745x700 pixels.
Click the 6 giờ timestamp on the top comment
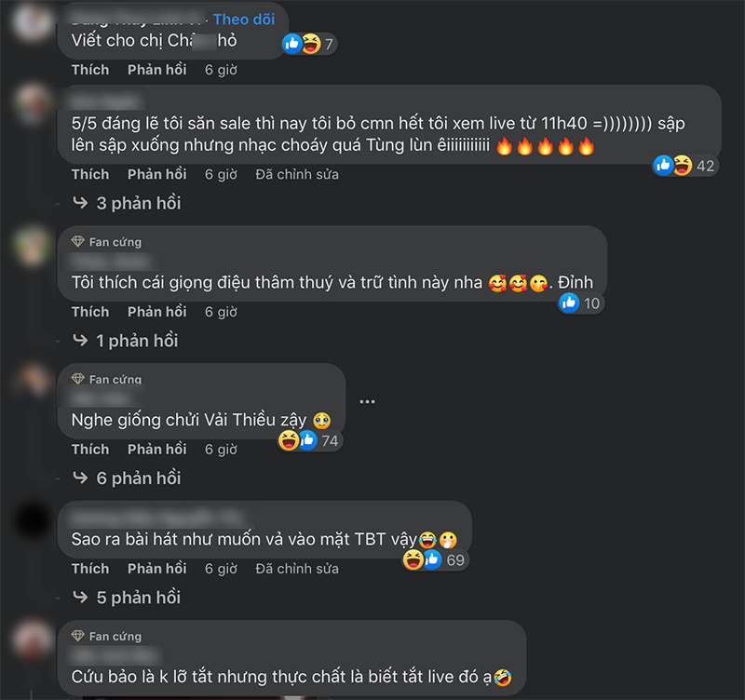(x=221, y=70)
